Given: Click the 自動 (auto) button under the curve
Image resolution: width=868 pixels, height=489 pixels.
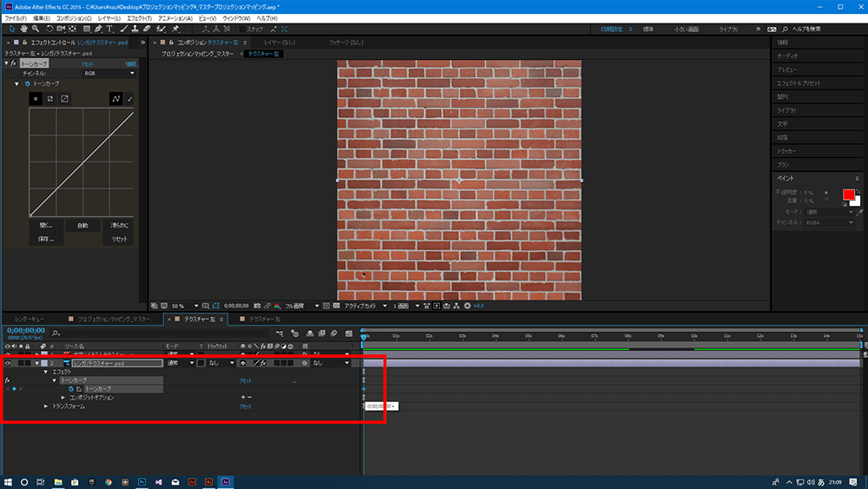Looking at the screenshot, I should (82, 225).
